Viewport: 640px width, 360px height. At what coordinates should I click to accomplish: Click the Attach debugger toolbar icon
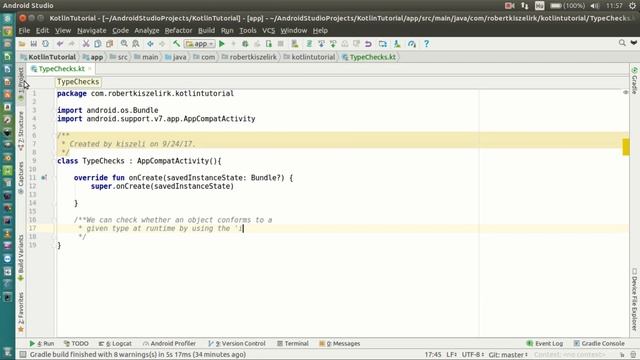click(269, 44)
